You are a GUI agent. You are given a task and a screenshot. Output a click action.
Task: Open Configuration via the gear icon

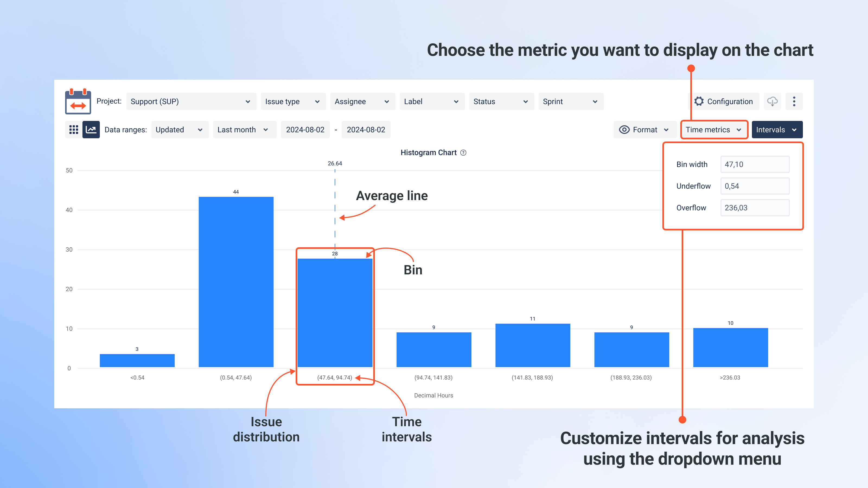pos(700,101)
